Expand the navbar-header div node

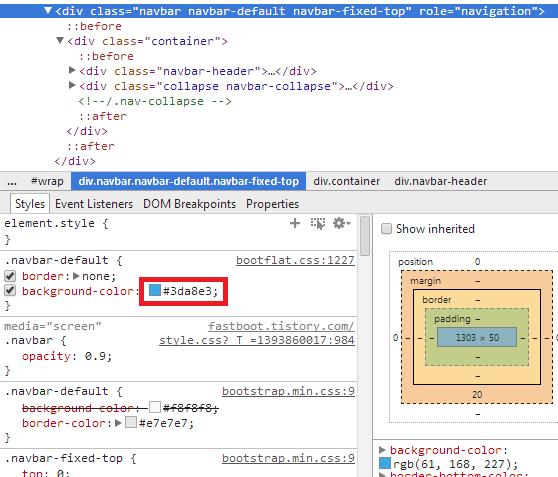tap(72, 70)
